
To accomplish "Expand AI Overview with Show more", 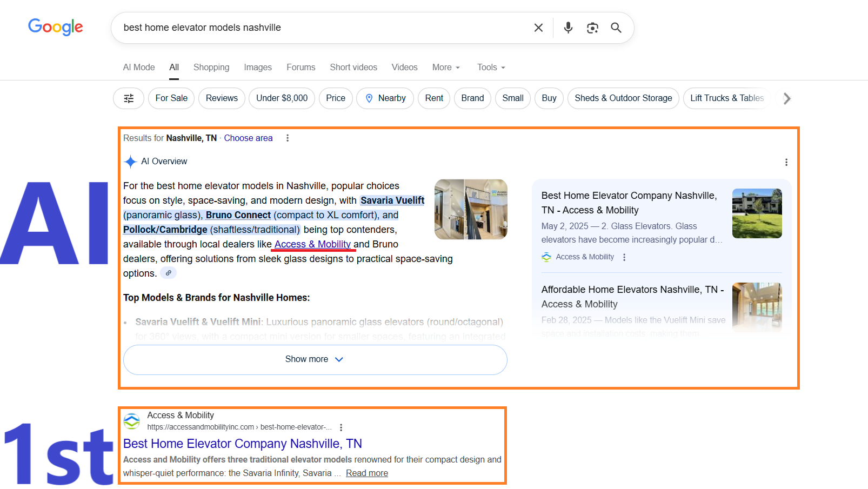I will point(315,359).
